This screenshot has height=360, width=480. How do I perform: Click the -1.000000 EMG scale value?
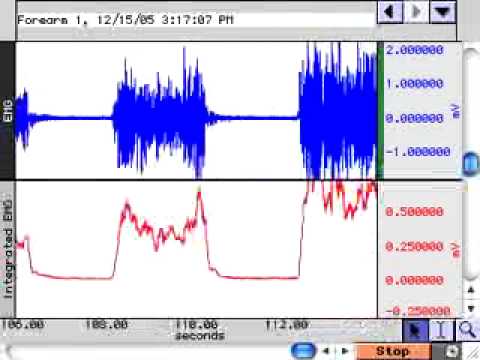(418, 152)
